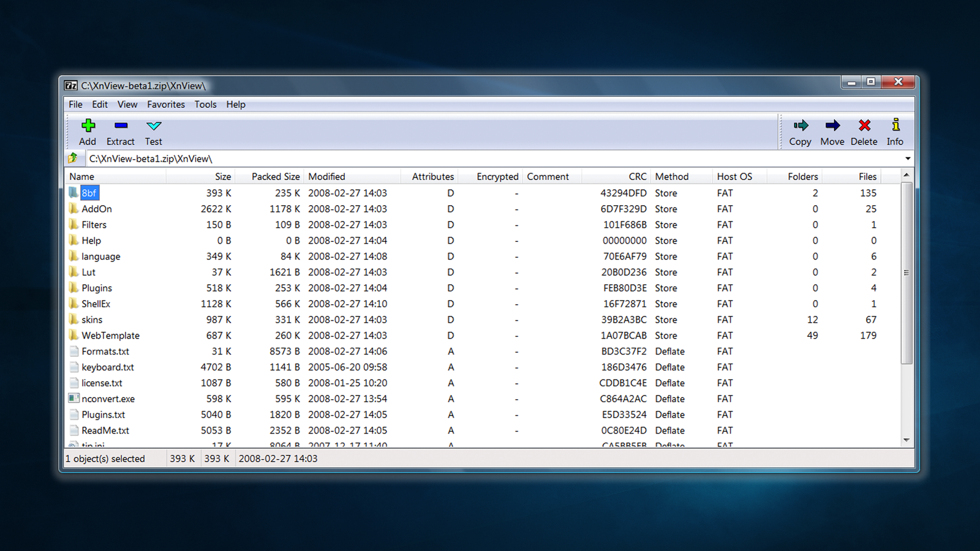Select the Plugins folder icon
Viewport: 980px width, 551px height.
pyautogui.click(x=73, y=288)
